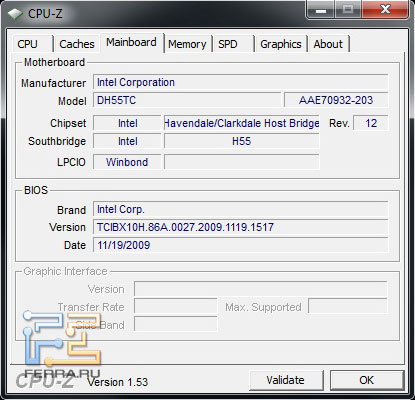The width and height of the screenshot is (415, 400).
Task: Click the empty LPCIO model field
Action: (242, 162)
